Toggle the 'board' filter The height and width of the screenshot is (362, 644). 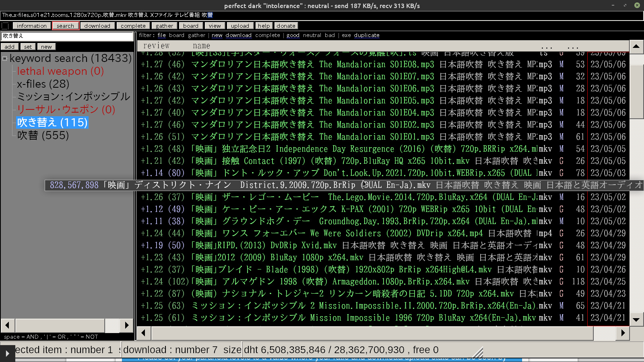click(176, 35)
